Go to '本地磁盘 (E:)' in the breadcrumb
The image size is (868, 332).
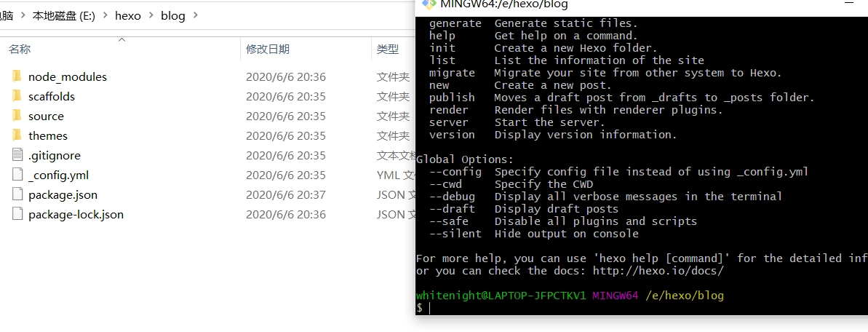pyautogui.click(x=64, y=15)
